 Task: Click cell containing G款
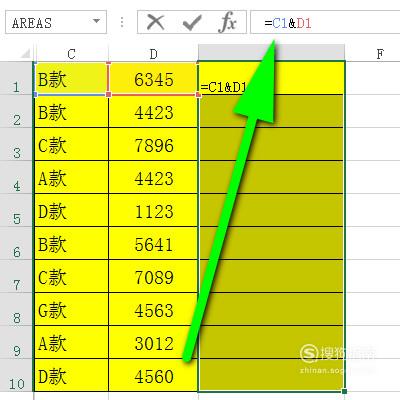[71, 309]
